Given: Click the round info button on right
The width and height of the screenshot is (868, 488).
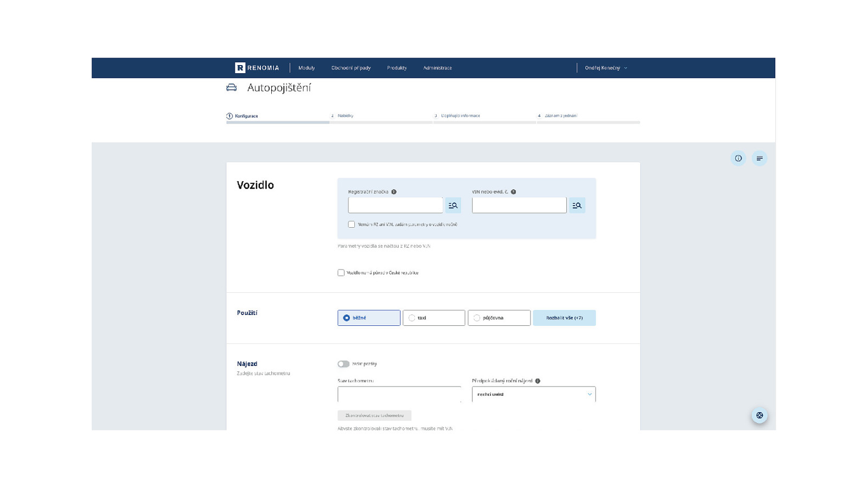Looking at the screenshot, I should click(738, 158).
